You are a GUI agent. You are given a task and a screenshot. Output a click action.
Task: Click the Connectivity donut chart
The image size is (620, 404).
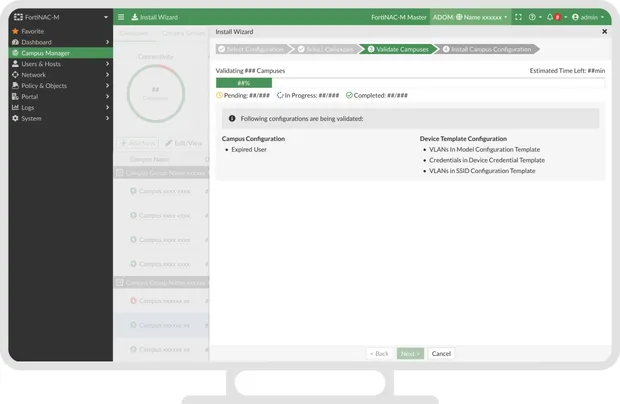coord(156,93)
